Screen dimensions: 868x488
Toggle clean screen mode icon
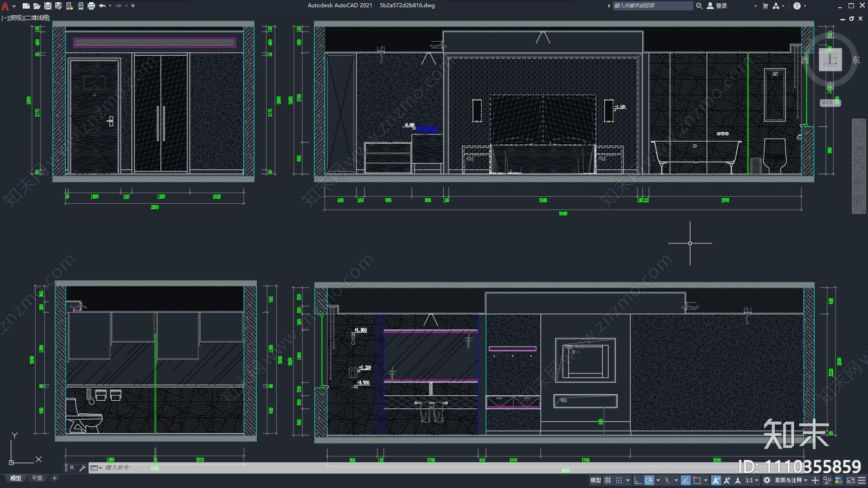851,480
